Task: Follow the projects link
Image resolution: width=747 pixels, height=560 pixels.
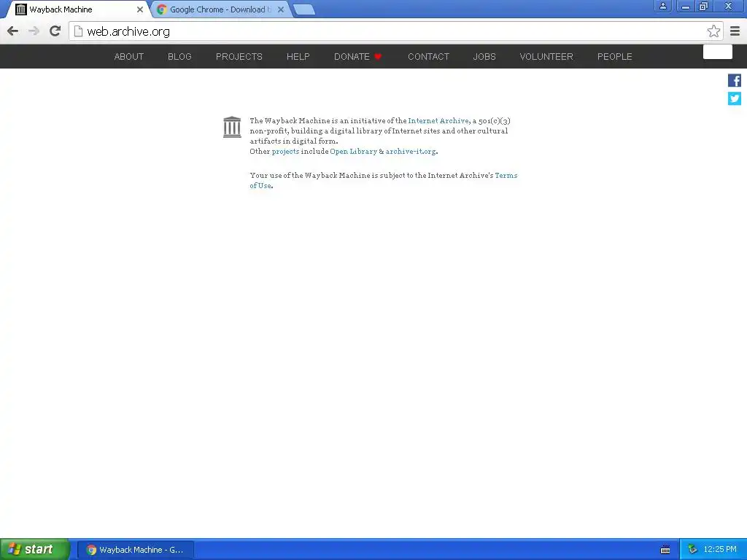Action: click(x=285, y=152)
